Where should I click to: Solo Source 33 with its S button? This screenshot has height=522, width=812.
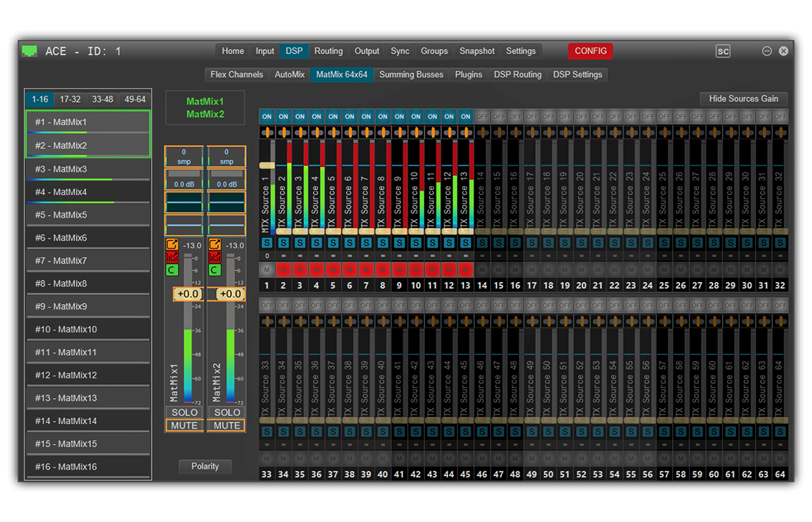267,431
